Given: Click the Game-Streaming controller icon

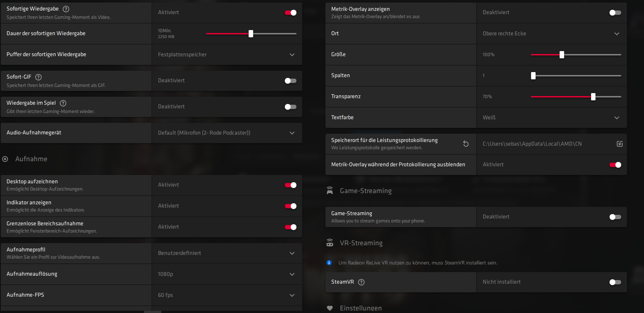Looking at the screenshot, I should (x=330, y=191).
